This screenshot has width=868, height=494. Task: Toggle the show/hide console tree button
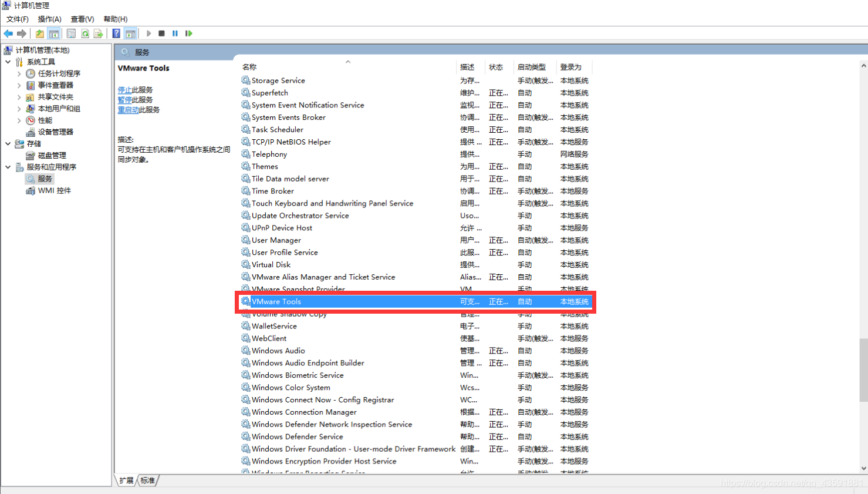[x=54, y=33]
